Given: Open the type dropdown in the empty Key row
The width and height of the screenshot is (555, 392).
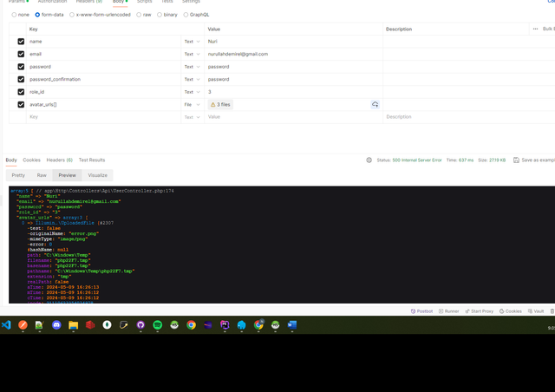Looking at the screenshot, I should coord(193,117).
